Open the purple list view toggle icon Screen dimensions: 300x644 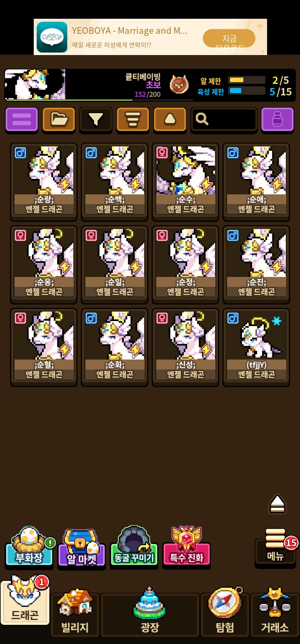coord(22,120)
